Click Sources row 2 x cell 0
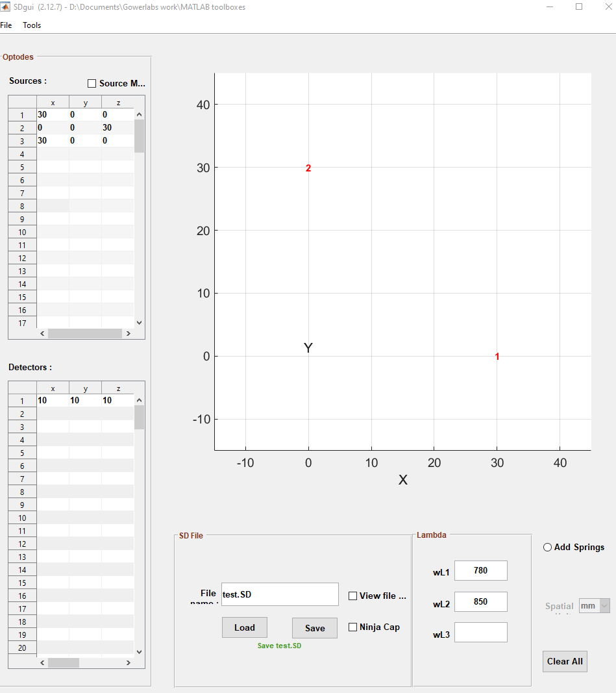The image size is (616, 693). 53,127
